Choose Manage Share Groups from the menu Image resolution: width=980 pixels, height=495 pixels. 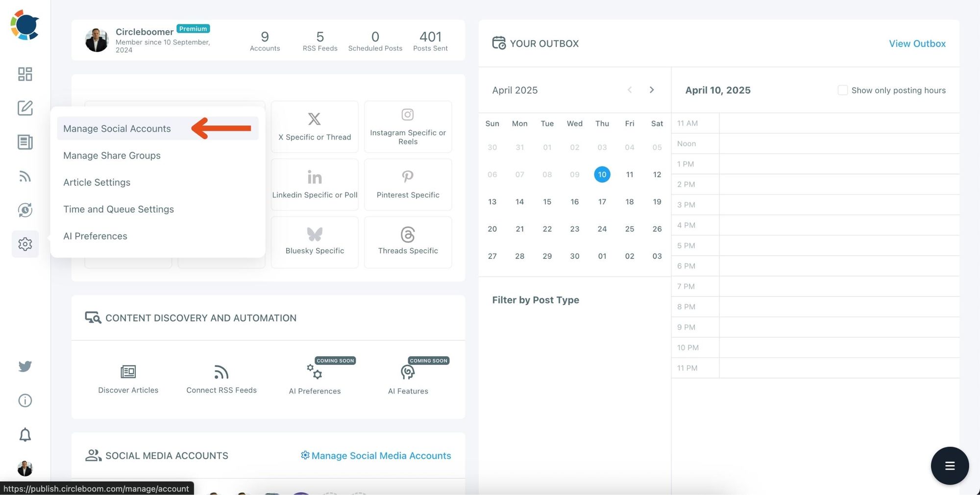(112, 155)
